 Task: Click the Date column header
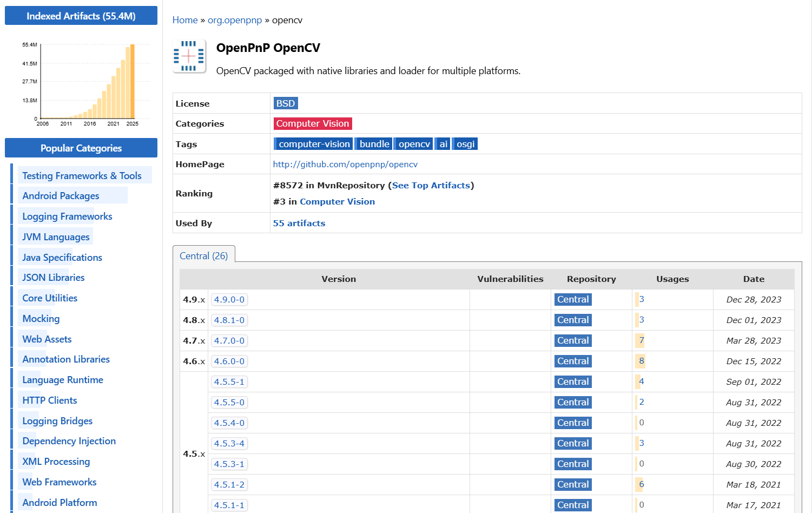(754, 279)
